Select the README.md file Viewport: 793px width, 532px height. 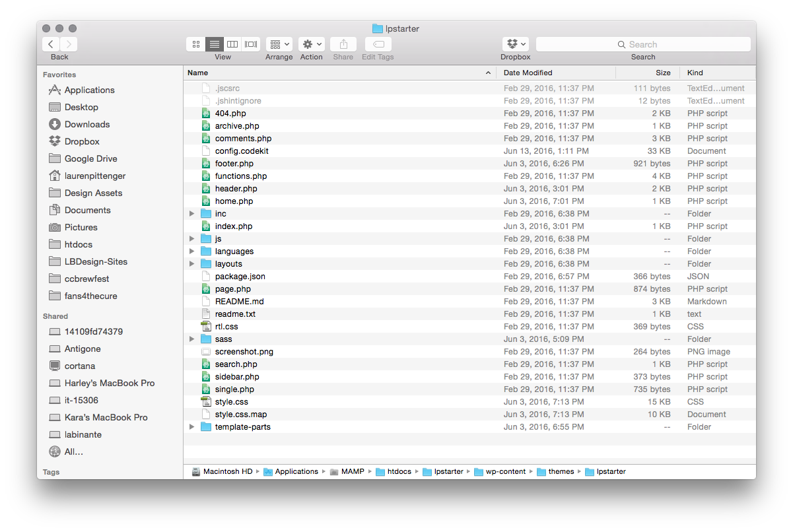pos(469,302)
